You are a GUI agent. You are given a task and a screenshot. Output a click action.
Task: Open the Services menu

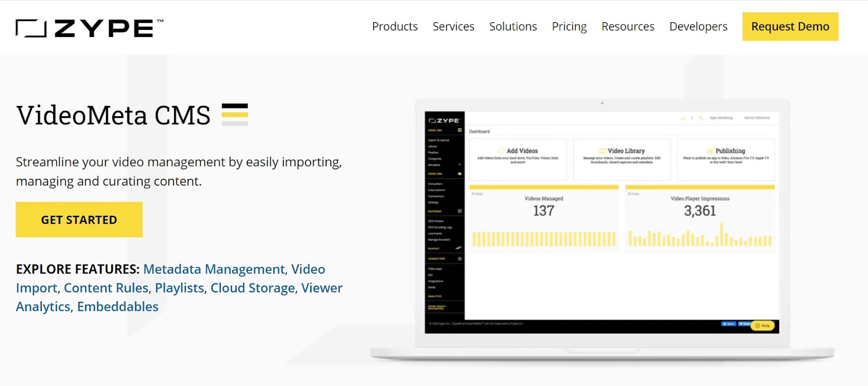454,27
